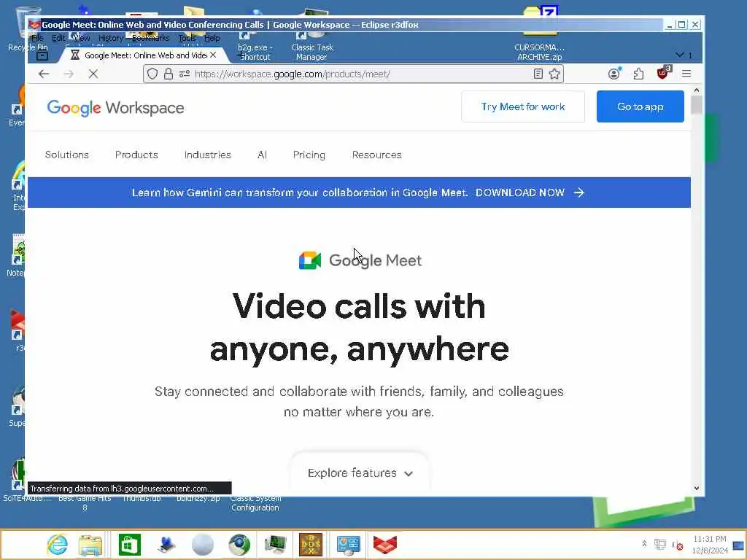Image resolution: width=747 pixels, height=560 pixels.
Task: Bookmark this page with the star
Action: tap(554, 74)
